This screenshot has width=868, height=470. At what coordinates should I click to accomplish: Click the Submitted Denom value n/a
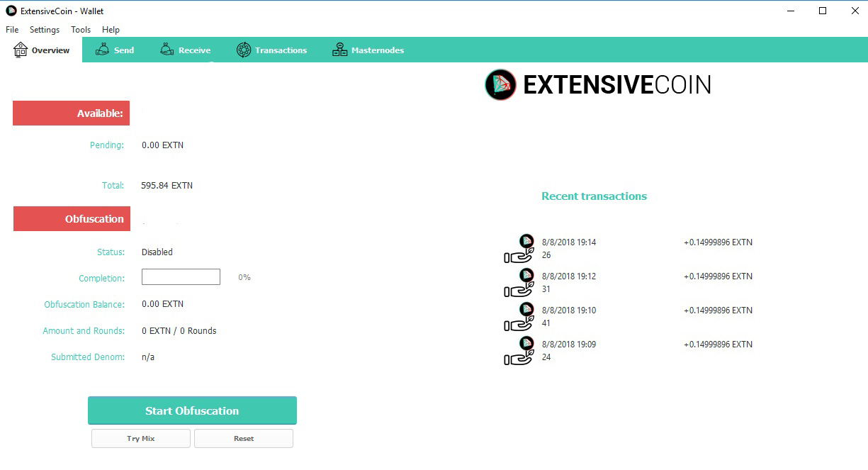click(x=147, y=357)
